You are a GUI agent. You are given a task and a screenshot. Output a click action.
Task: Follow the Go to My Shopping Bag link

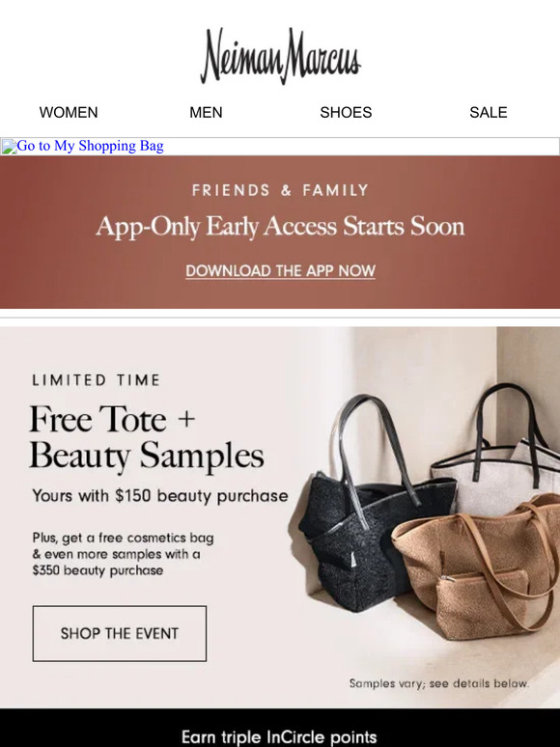click(90, 146)
